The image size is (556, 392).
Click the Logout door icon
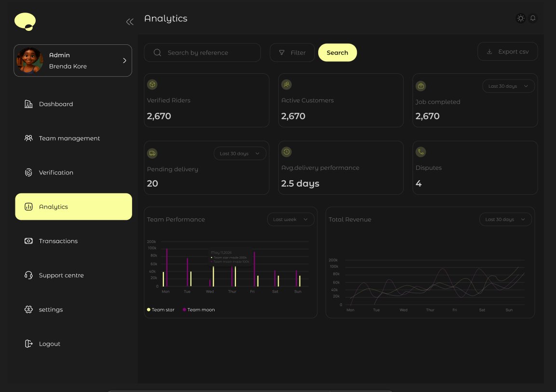[x=28, y=344]
